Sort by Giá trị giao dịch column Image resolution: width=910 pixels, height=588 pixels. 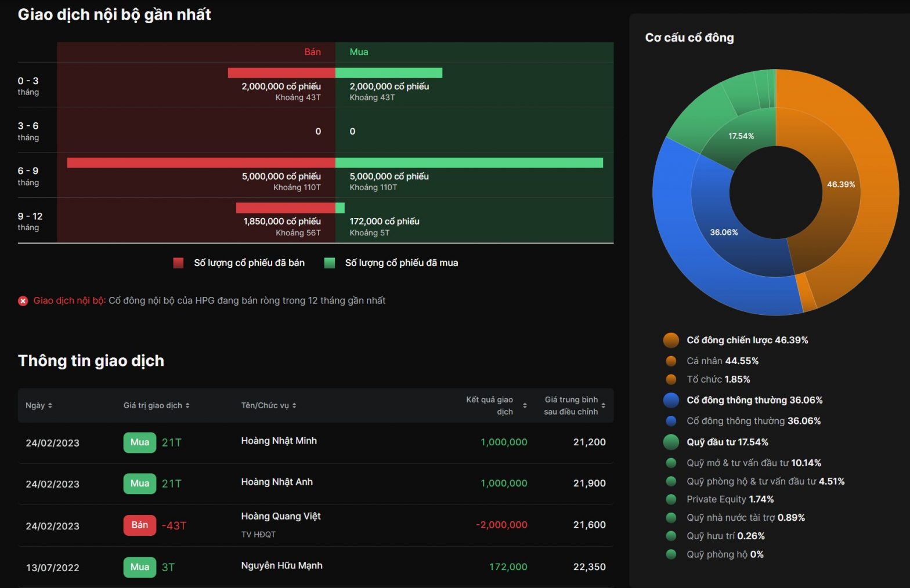pyautogui.click(x=187, y=405)
